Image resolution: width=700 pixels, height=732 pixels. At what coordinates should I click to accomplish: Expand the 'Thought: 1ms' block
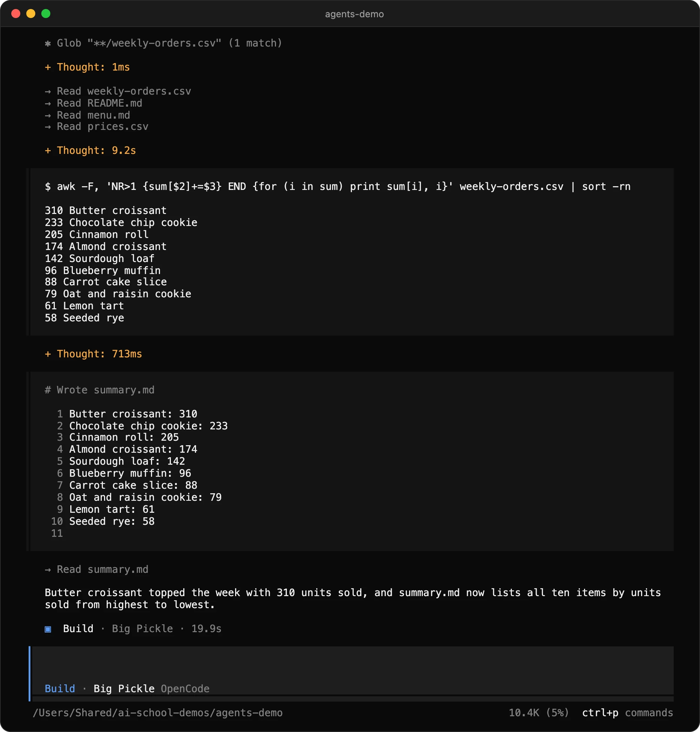87,67
